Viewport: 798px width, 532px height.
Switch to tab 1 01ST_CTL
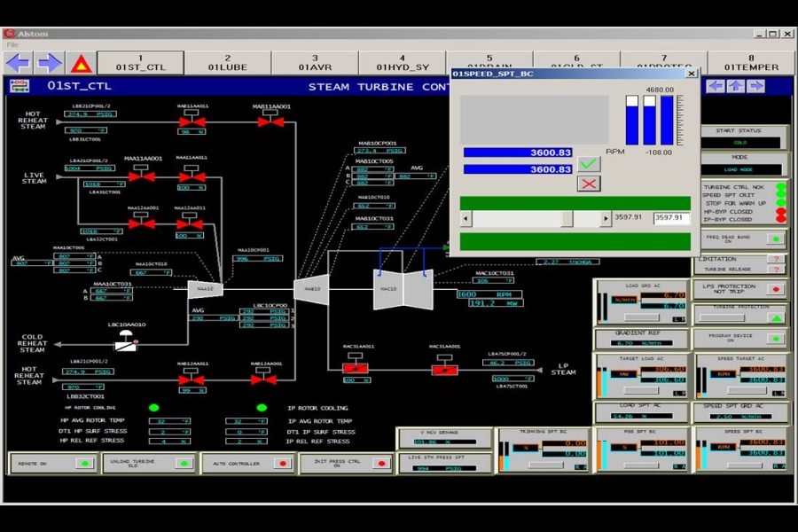[x=140, y=63]
